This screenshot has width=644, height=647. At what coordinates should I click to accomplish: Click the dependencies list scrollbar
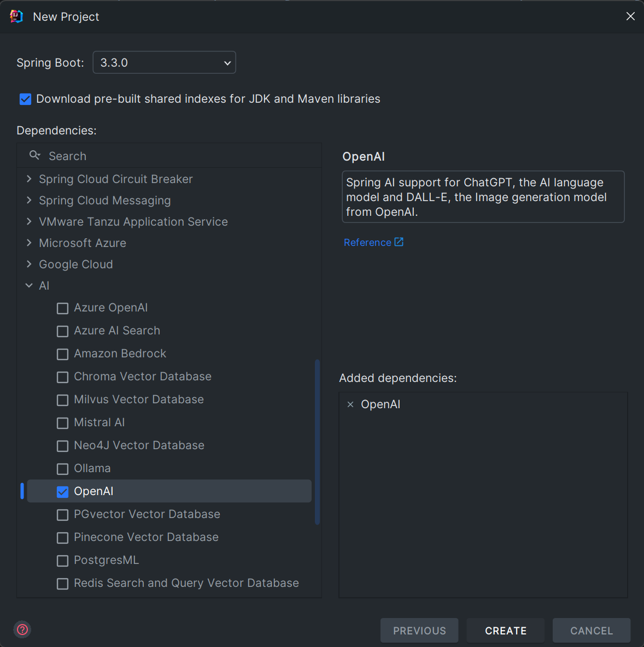point(317,442)
